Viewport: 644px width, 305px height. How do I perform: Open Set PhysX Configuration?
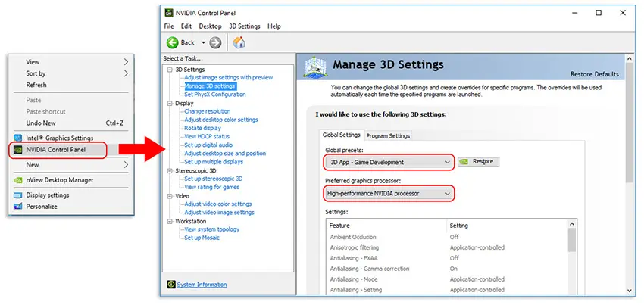215,94
